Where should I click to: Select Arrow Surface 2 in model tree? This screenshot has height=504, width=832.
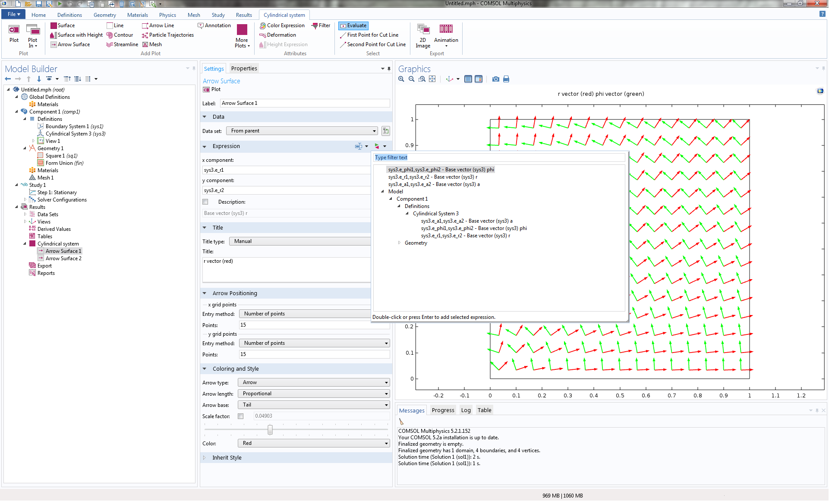pos(63,258)
